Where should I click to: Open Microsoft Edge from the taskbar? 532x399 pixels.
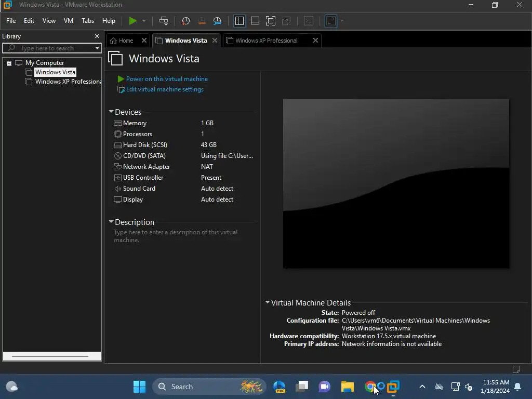point(279,387)
